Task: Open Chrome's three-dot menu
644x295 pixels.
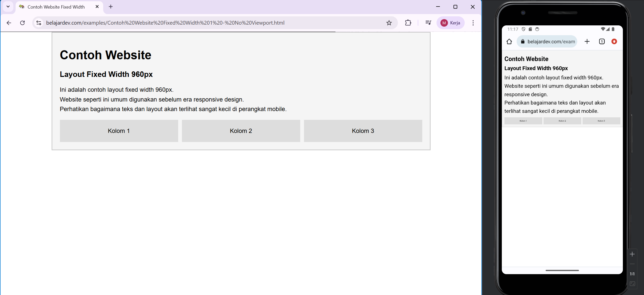Action: pos(473,23)
